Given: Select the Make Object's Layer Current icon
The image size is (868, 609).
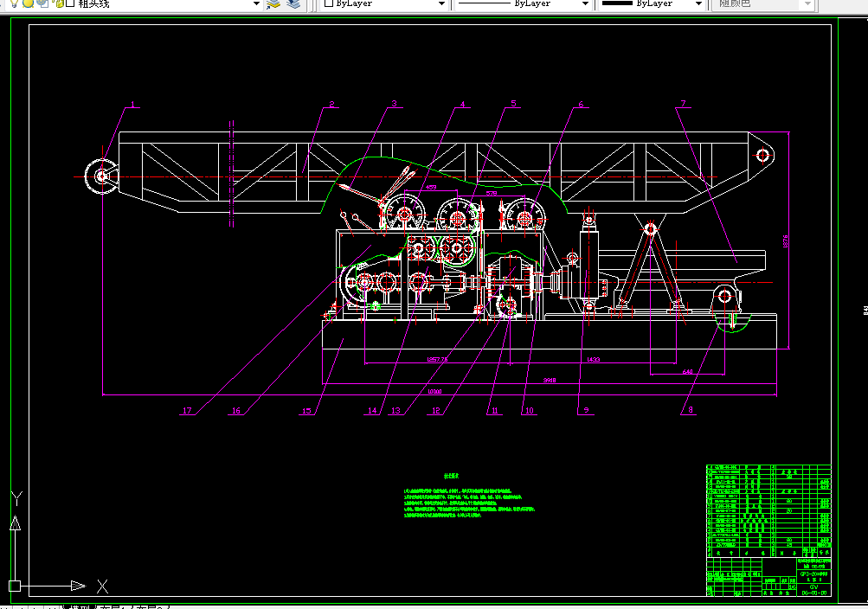Looking at the screenshot, I should click(x=273, y=6).
